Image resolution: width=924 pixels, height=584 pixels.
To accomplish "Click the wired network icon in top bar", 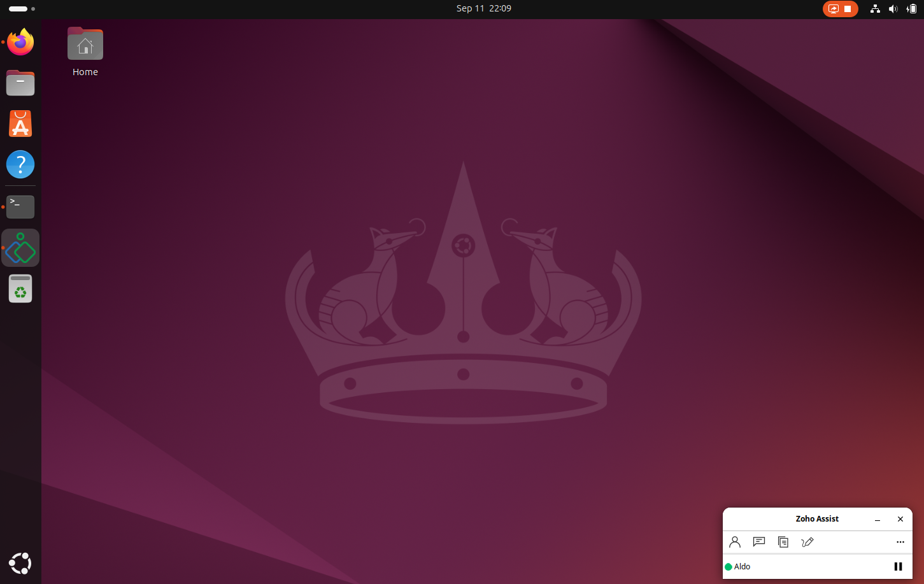I will click(876, 9).
